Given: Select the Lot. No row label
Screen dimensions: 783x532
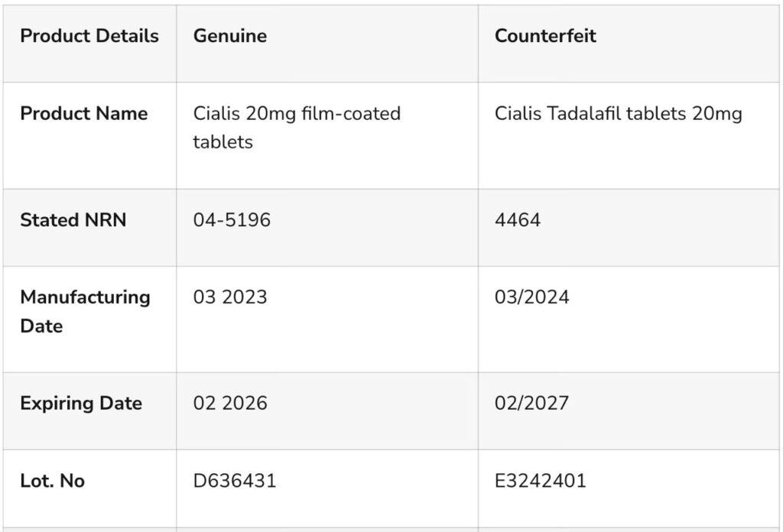Looking at the screenshot, I should click(52, 481).
